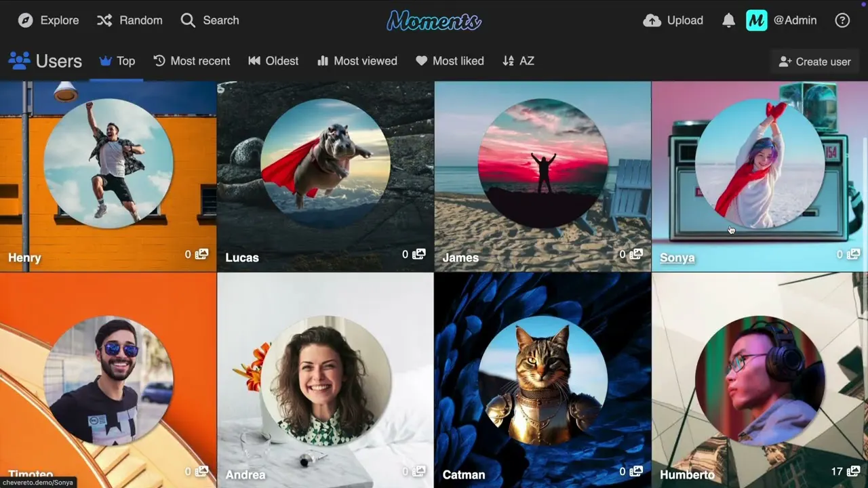The image size is (868, 488).
Task: Click James's image count icon
Action: point(636,254)
